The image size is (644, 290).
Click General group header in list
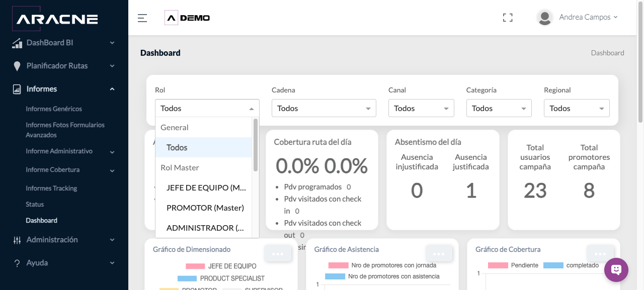204,127
